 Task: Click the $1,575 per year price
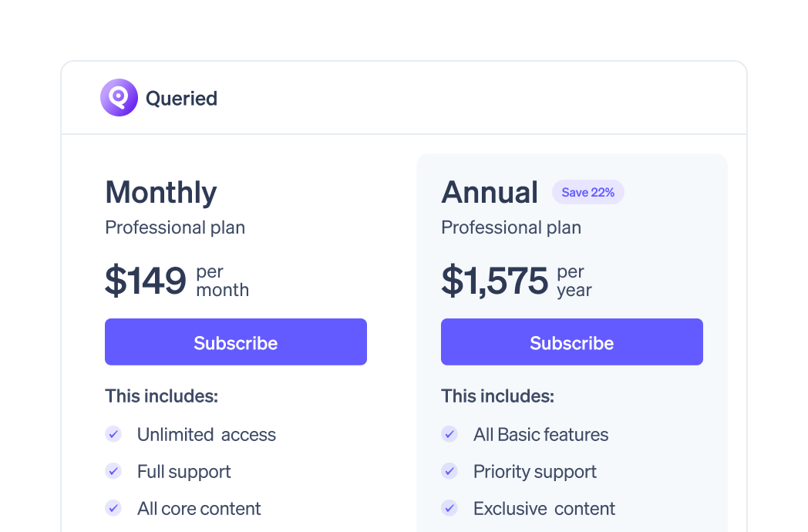[517, 281]
